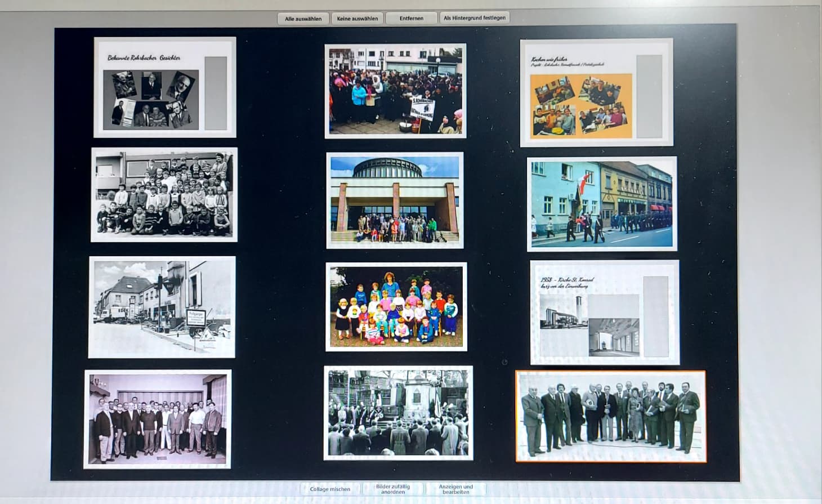Choose 'Als Hintergrund festlegen'

474,18
